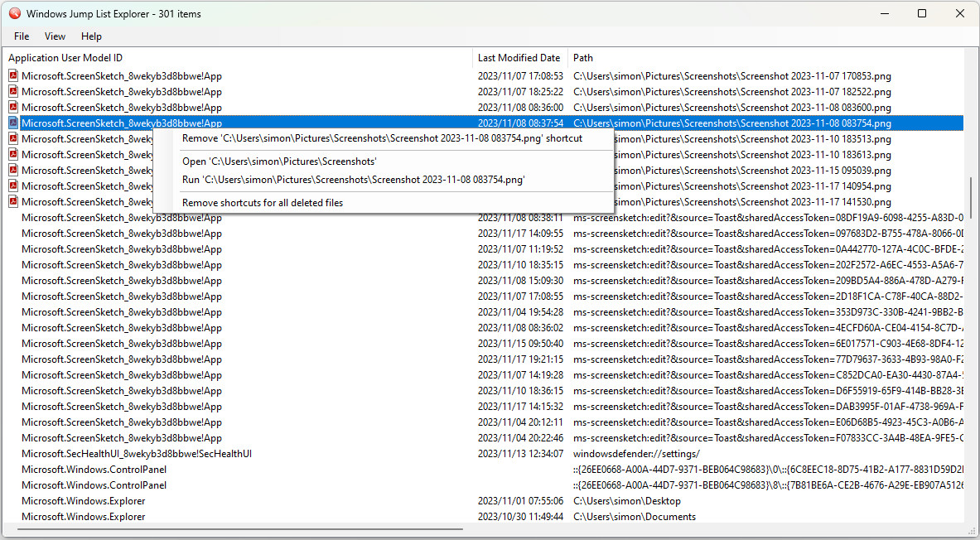The height and width of the screenshot is (540, 980).
Task: Select path Screenshot 2023-11-07 182522.png
Action: (x=731, y=92)
